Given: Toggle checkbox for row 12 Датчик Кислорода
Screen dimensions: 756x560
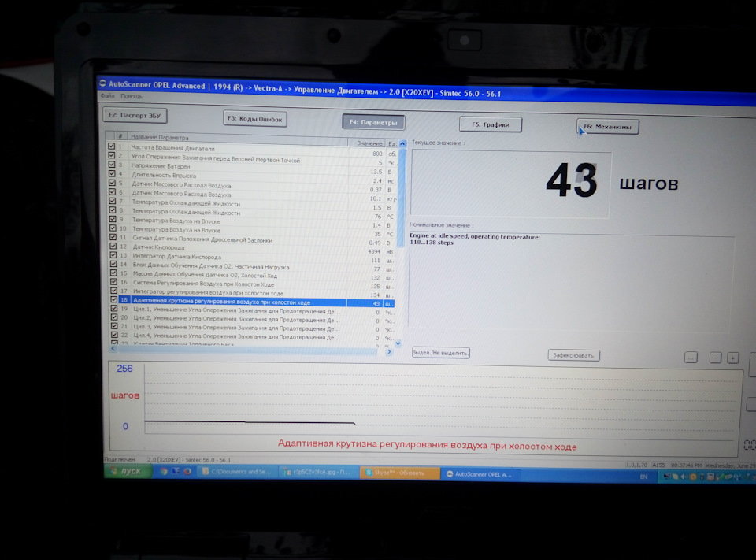Looking at the screenshot, I should point(113,246).
